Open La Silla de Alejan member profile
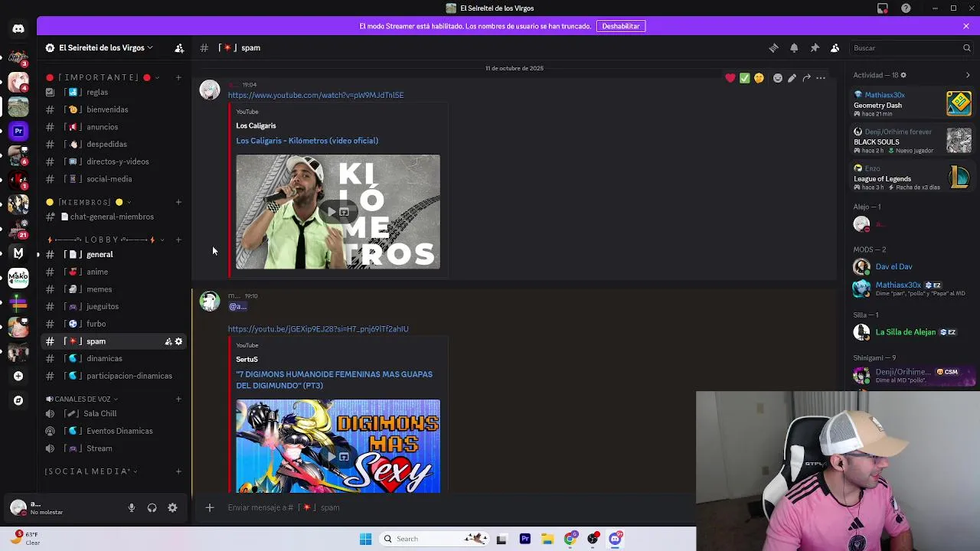 tap(911, 332)
